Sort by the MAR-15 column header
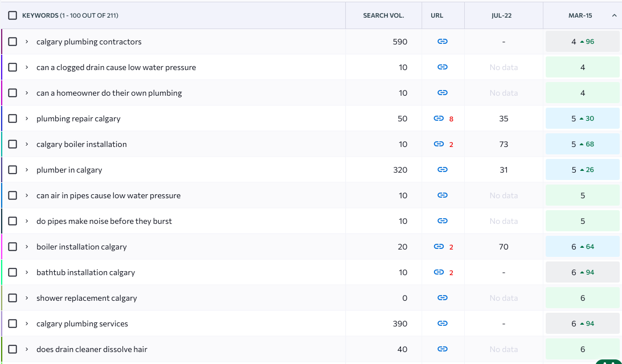 coord(580,15)
